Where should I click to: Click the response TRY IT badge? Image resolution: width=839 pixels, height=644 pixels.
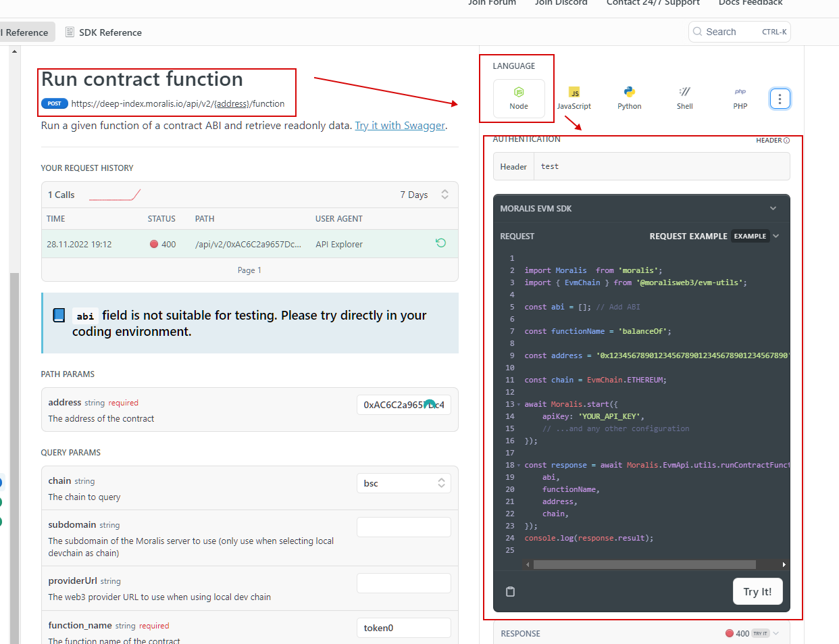coord(760,633)
